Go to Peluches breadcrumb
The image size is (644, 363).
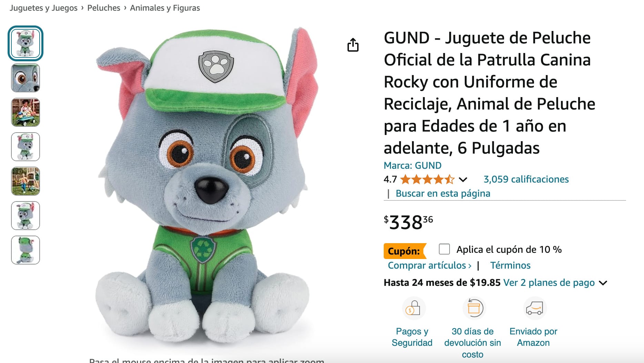coord(104,8)
